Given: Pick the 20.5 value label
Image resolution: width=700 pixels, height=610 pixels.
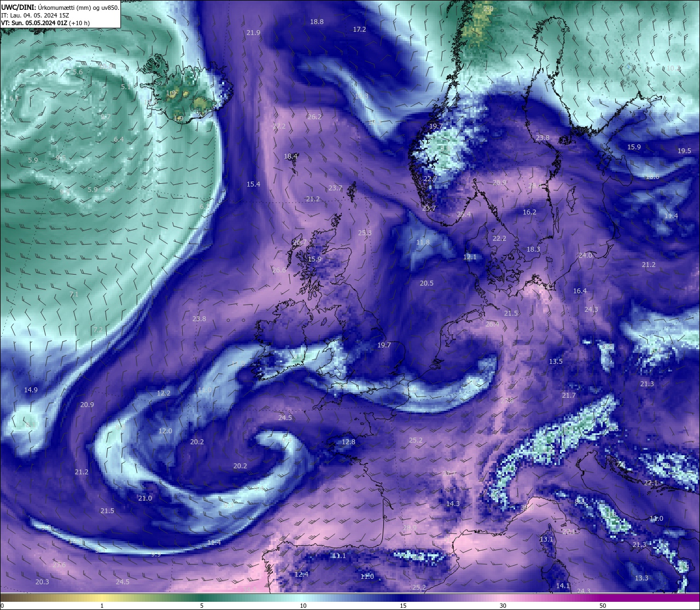Looking at the screenshot, I should point(427,283).
